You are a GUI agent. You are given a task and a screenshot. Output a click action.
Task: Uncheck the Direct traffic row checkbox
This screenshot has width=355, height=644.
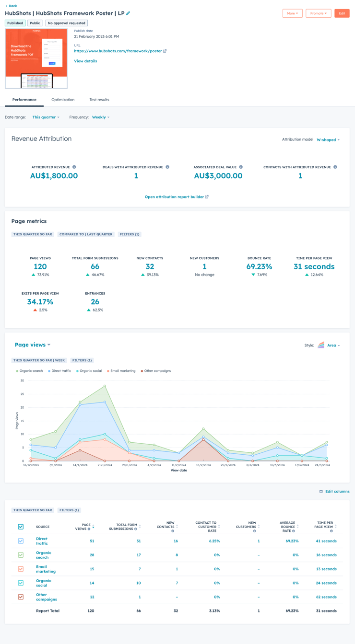point(21,541)
